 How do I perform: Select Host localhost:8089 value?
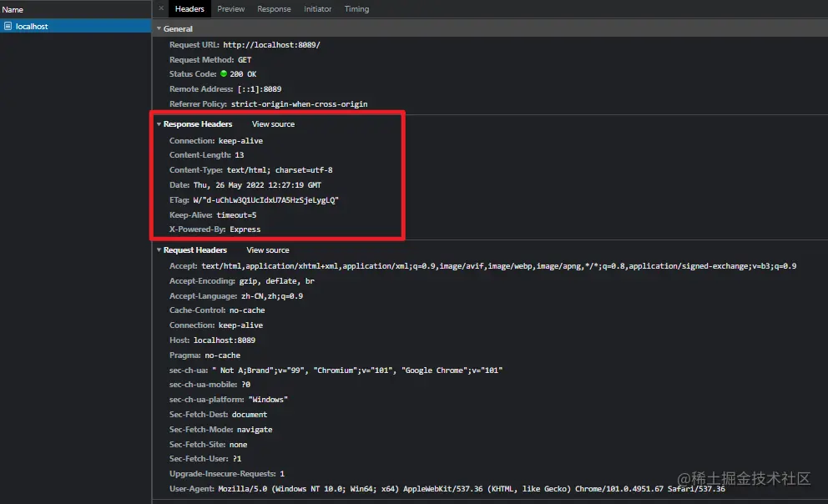coord(225,340)
